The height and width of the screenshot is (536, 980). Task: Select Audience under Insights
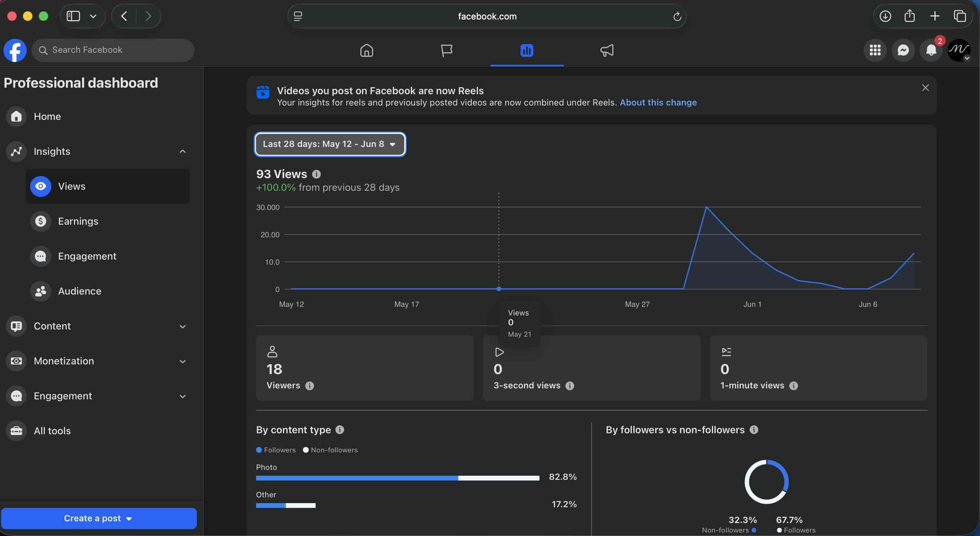[x=108, y=291]
